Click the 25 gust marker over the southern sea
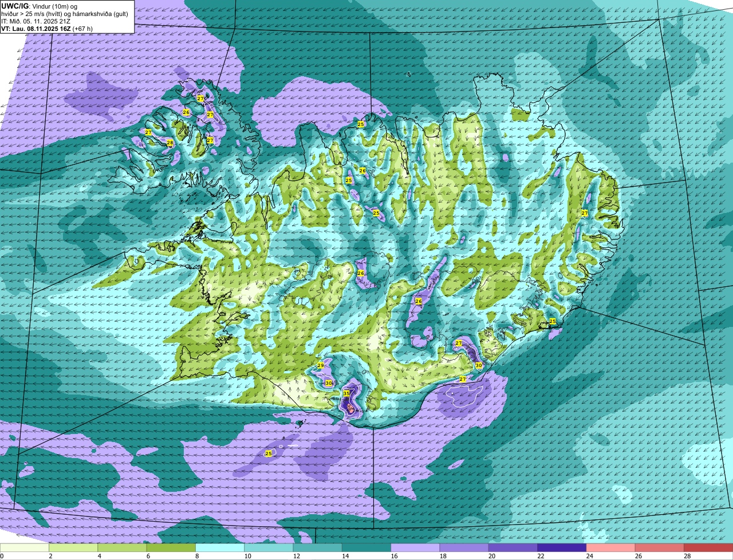The image size is (733, 560). (x=268, y=453)
